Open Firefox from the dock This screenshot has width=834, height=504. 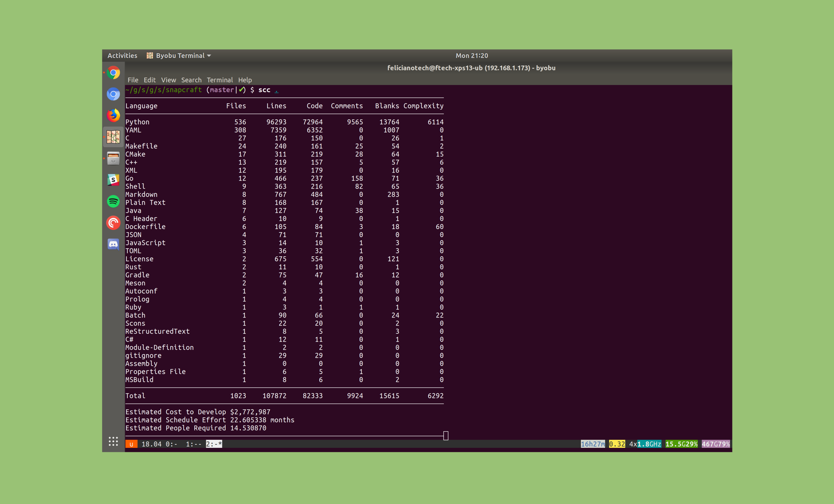(x=113, y=115)
